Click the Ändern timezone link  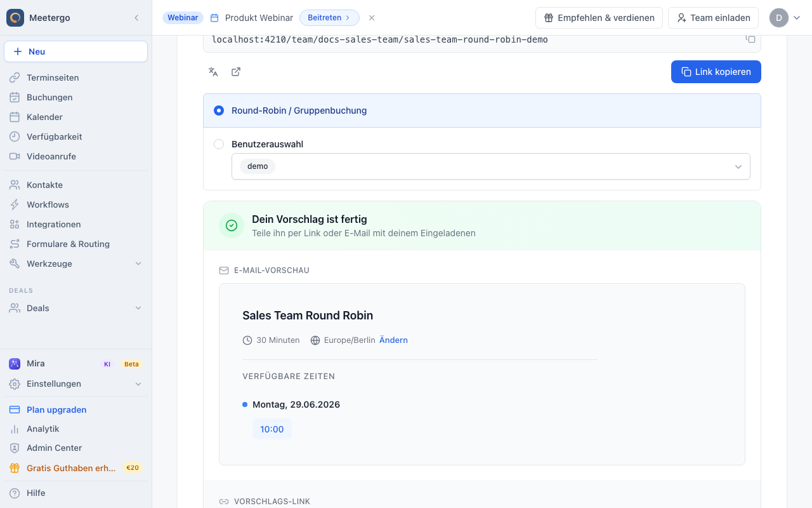393,340
